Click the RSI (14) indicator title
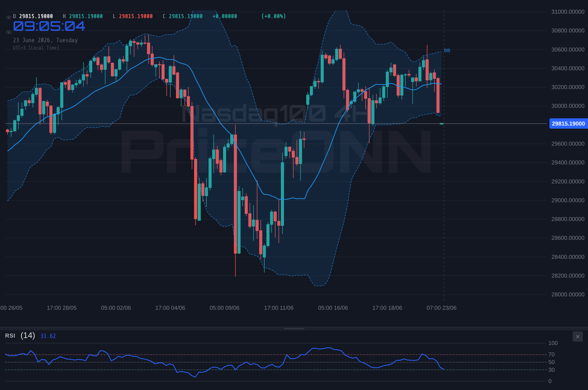 click(20, 335)
